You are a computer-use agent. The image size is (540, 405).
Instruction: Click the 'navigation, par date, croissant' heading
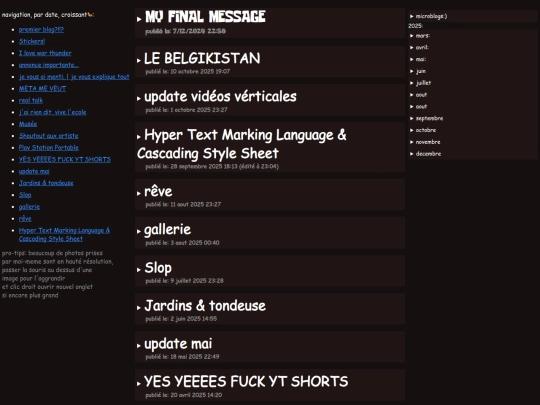pos(48,15)
